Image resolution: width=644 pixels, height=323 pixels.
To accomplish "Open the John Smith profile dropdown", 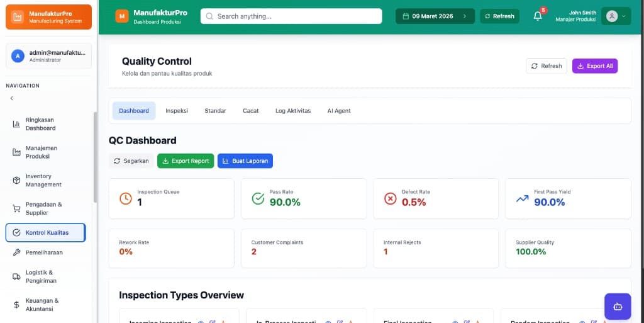I will click(x=616, y=16).
